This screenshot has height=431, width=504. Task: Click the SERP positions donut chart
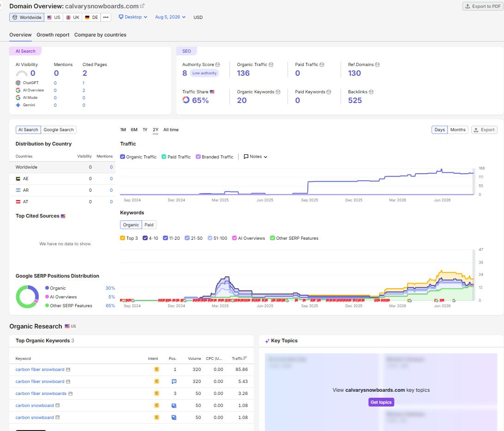pyautogui.click(x=27, y=297)
